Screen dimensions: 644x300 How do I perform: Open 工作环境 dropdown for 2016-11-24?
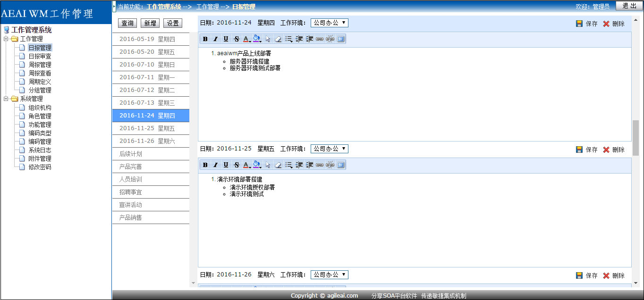pos(329,23)
